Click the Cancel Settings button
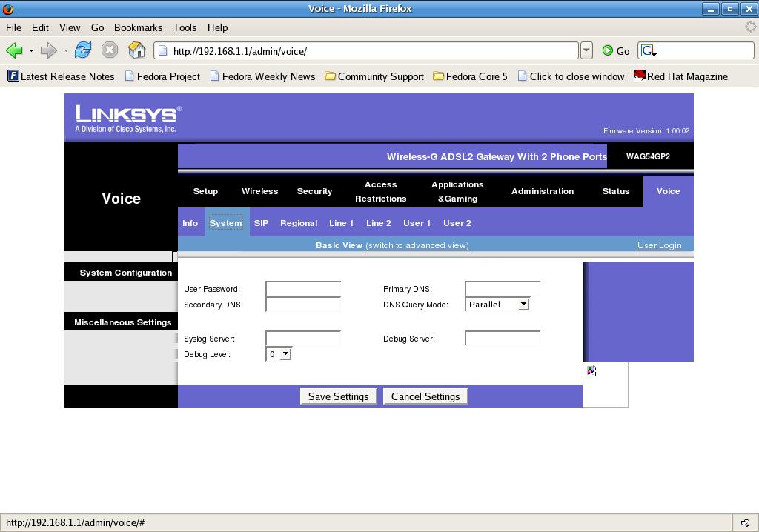The width and height of the screenshot is (759, 532). click(425, 396)
